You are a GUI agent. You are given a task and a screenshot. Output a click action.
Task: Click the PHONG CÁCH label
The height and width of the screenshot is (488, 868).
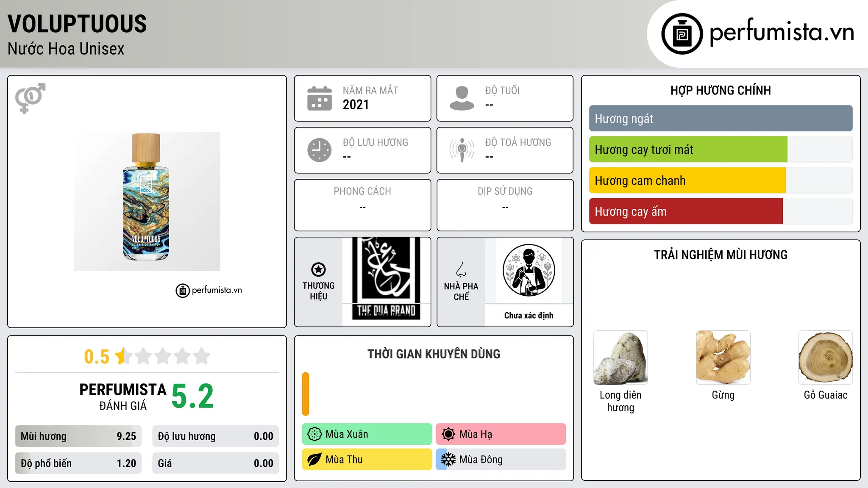362,191
